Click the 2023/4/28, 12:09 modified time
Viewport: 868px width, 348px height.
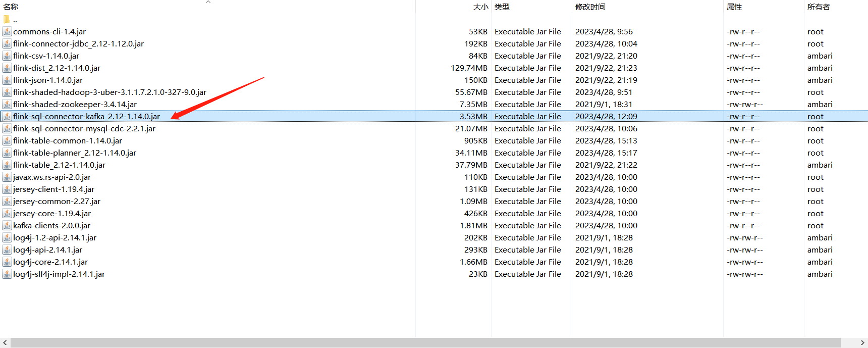606,116
